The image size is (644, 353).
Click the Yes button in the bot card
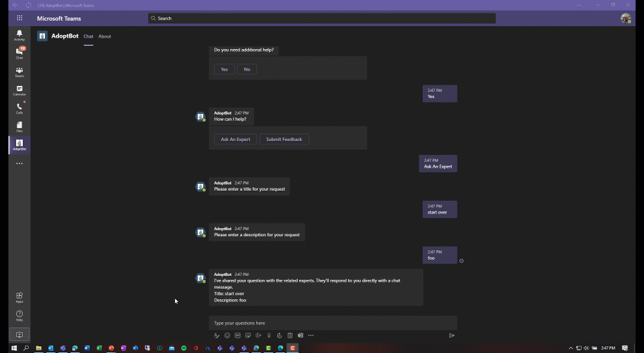click(x=224, y=69)
